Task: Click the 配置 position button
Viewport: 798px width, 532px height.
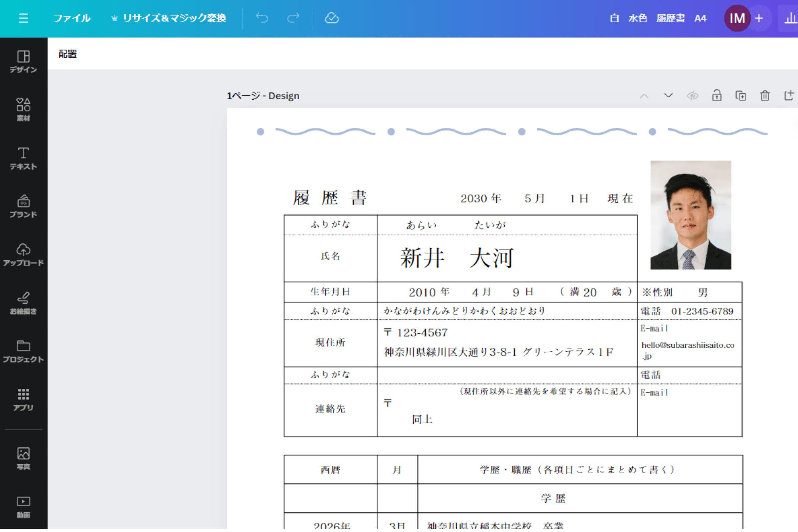Action: click(x=67, y=54)
